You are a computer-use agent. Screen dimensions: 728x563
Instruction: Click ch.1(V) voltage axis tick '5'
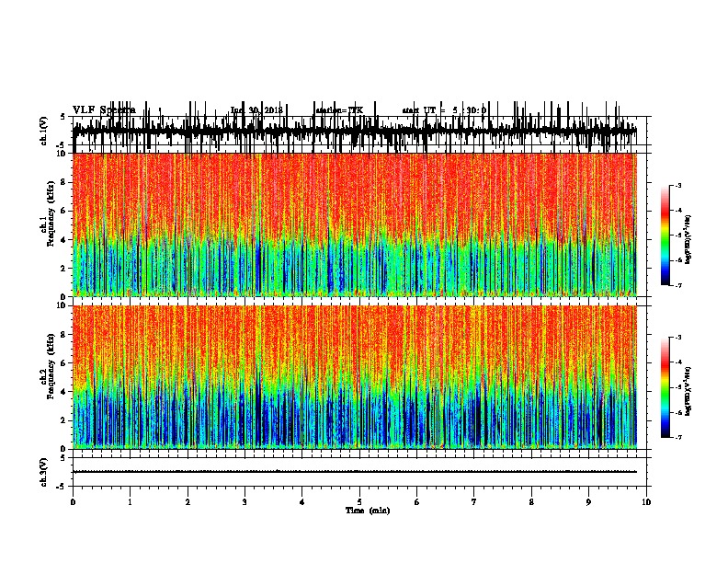pos(63,117)
